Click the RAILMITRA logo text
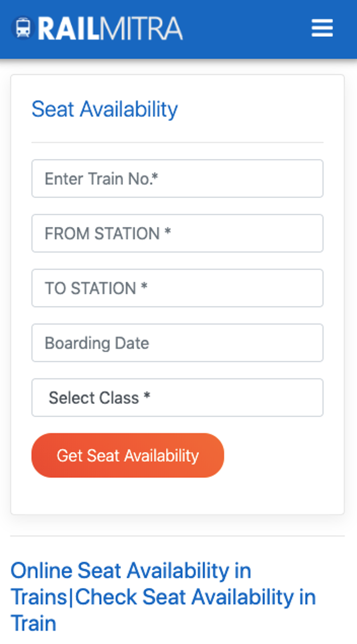Image resolution: width=357 pixels, height=644 pixels. pyautogui.click(x=110, y=29)
